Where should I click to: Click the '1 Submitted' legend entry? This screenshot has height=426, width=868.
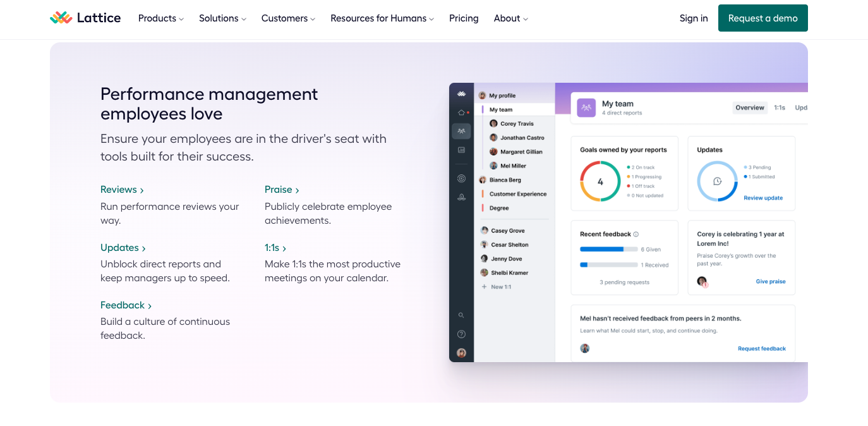pos(759,177)
